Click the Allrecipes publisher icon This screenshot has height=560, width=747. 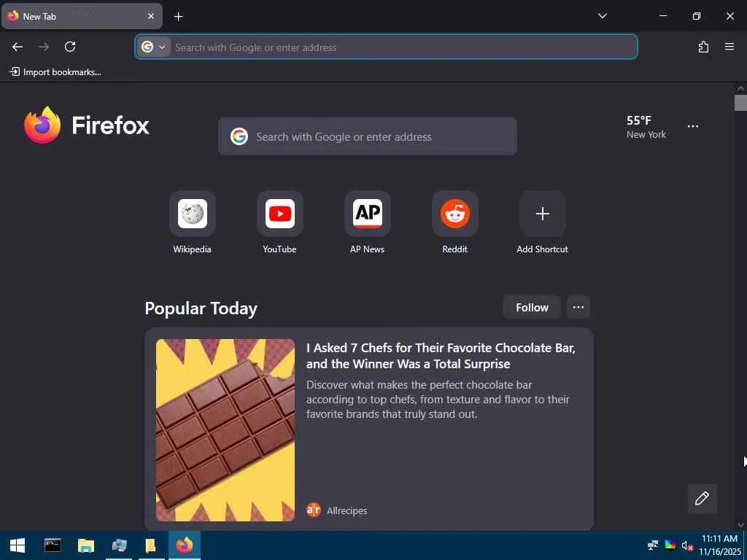[314, 510]
